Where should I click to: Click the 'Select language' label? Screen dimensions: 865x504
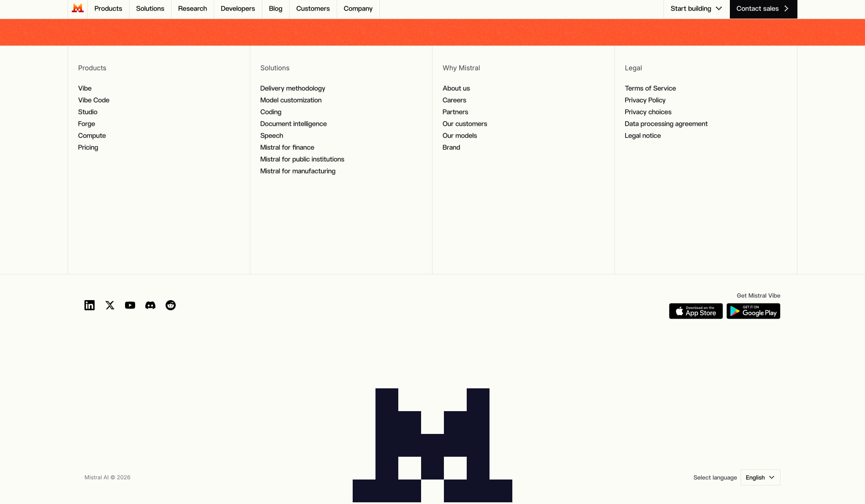715,477
